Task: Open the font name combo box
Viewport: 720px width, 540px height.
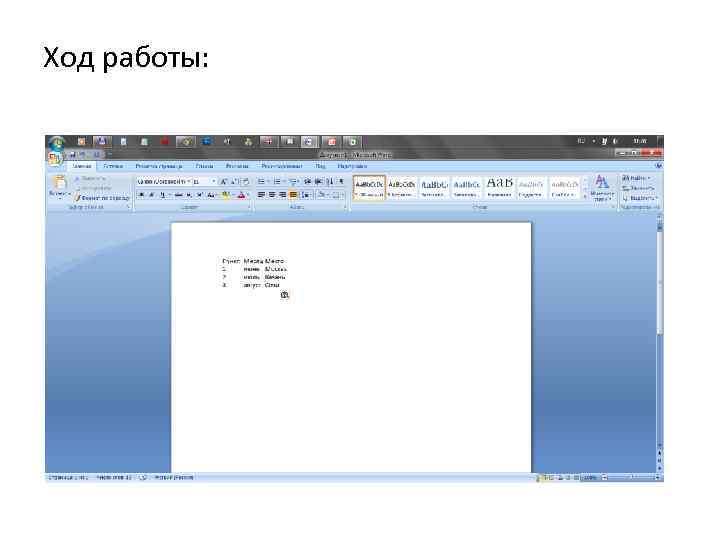Action: (163, 182)
